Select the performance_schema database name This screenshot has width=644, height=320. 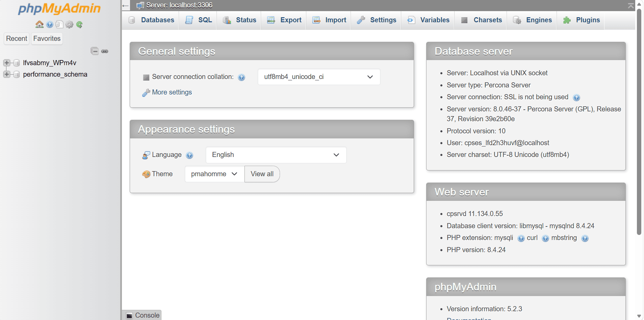[x=55, y=74]
